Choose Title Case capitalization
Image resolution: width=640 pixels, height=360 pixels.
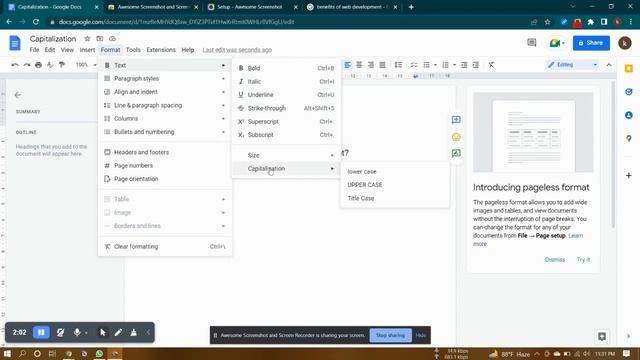coord(395,198)
